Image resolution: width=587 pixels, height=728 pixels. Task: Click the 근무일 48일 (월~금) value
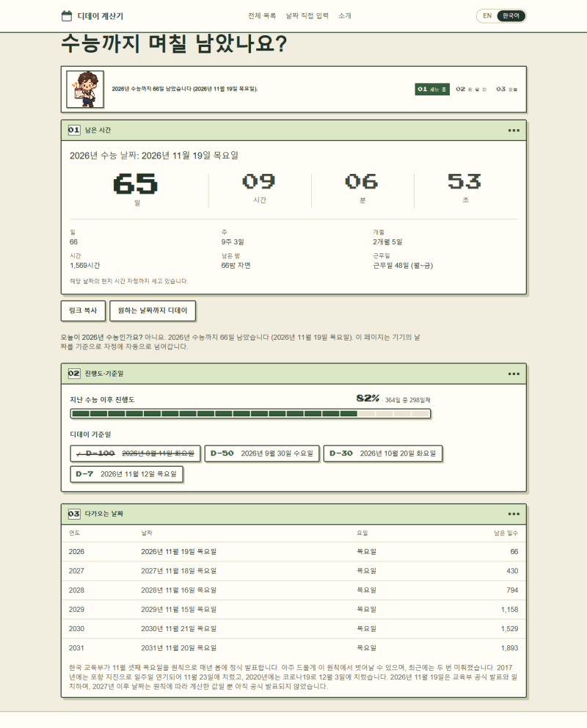(x=403, y=266)
